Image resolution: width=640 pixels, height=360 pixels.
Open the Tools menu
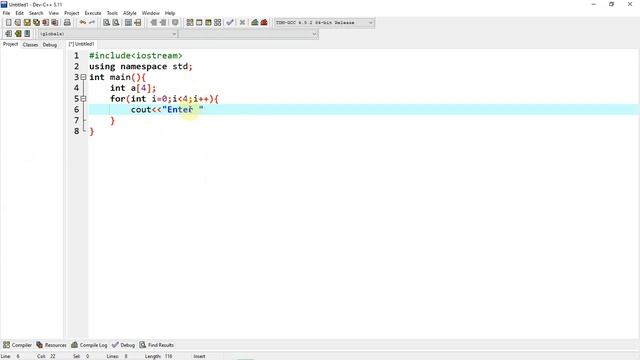tap(112, 13)
